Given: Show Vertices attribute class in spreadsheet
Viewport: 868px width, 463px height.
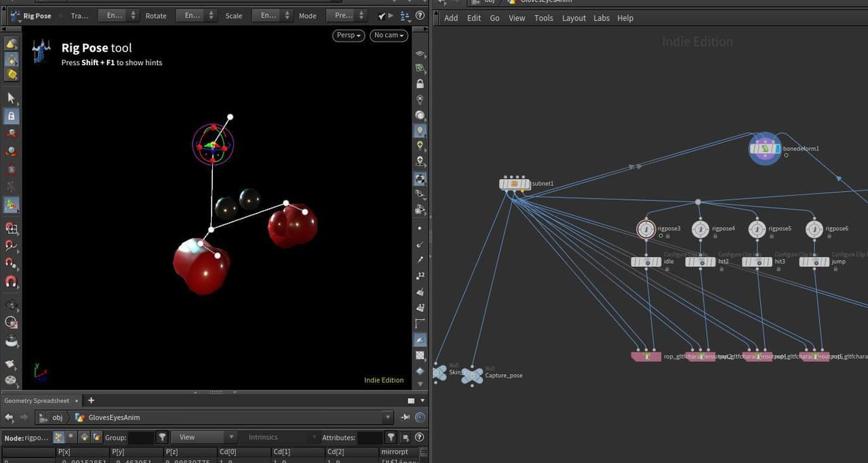Looking at the screenshot, I should [72, 437].
